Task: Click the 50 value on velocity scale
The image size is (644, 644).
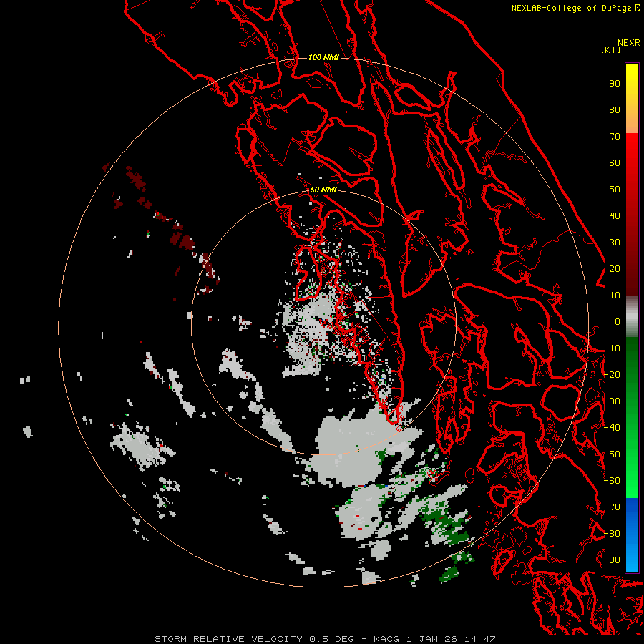Action: point(615,190)
